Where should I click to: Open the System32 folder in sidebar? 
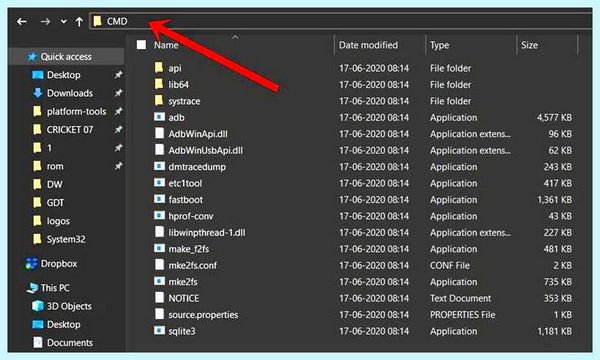click(66, 239)
